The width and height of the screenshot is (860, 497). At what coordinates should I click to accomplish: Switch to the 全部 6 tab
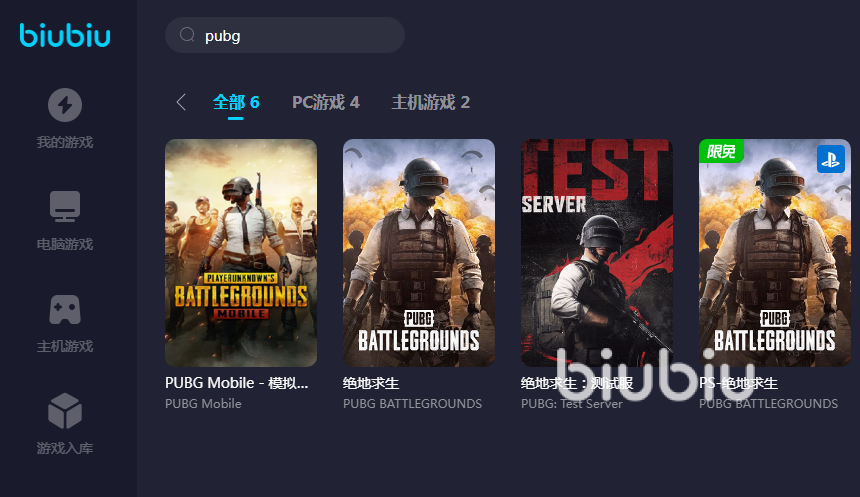[x=236, y=103]
